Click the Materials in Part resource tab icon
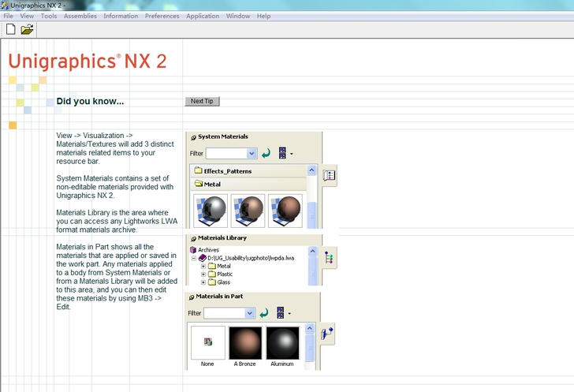Image resolution: width=574 pixels, height=392 pixels. [327, 334]
